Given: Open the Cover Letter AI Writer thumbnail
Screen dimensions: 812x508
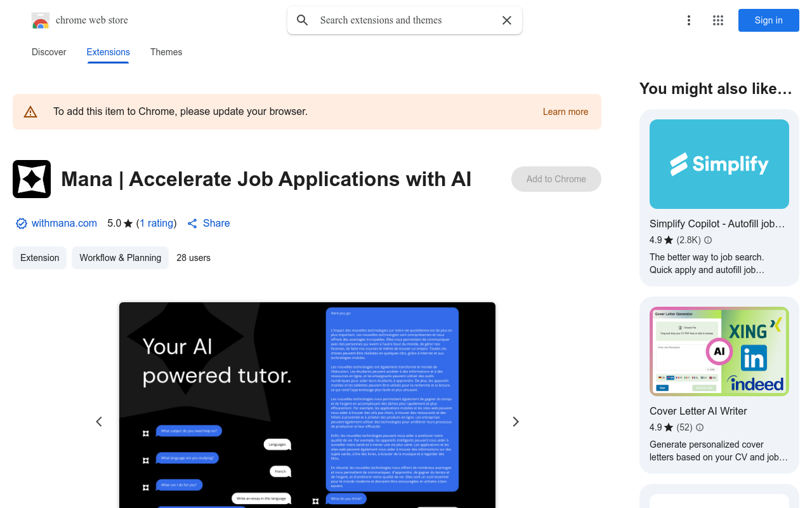Looking at the screenshot, I should pos(719,352).
